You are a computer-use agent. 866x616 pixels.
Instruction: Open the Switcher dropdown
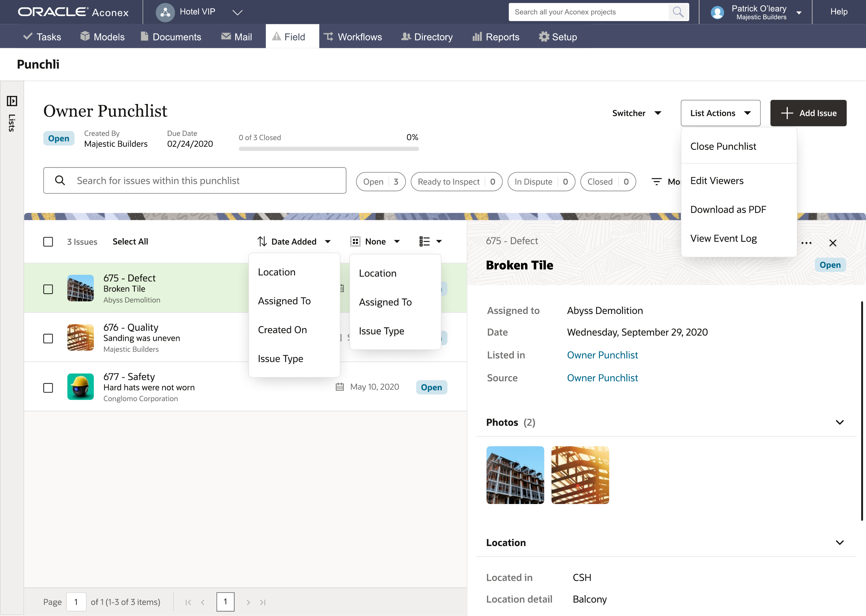coord(637,113)
